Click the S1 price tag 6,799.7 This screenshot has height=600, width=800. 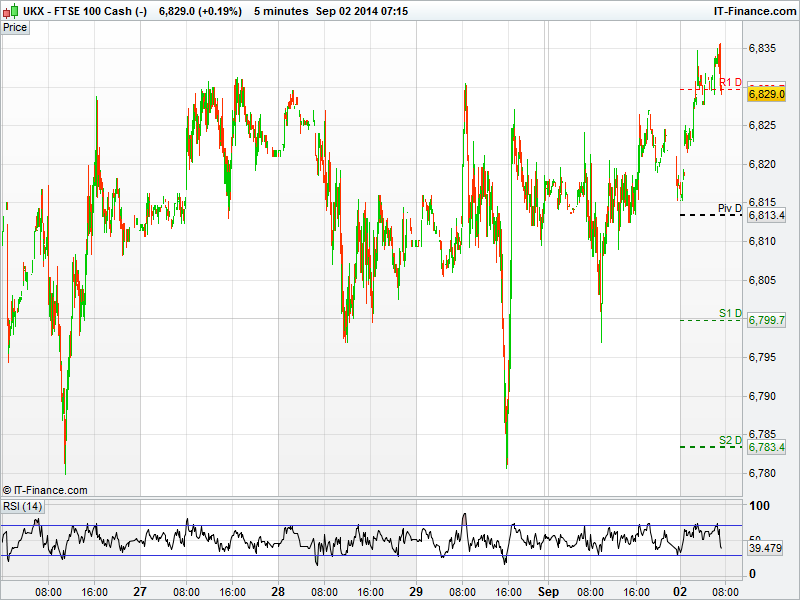pyautogui.click(x=766, y=320)
